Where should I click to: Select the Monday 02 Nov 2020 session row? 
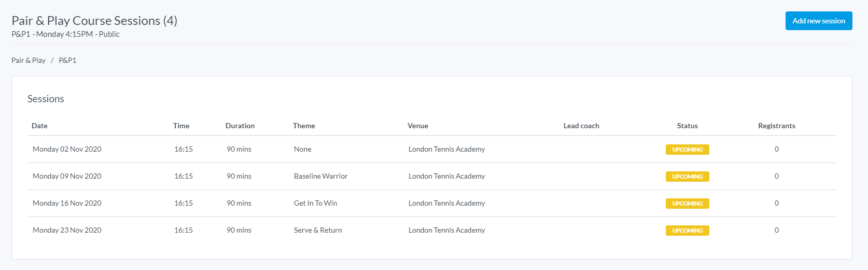[x=67, y=149]
